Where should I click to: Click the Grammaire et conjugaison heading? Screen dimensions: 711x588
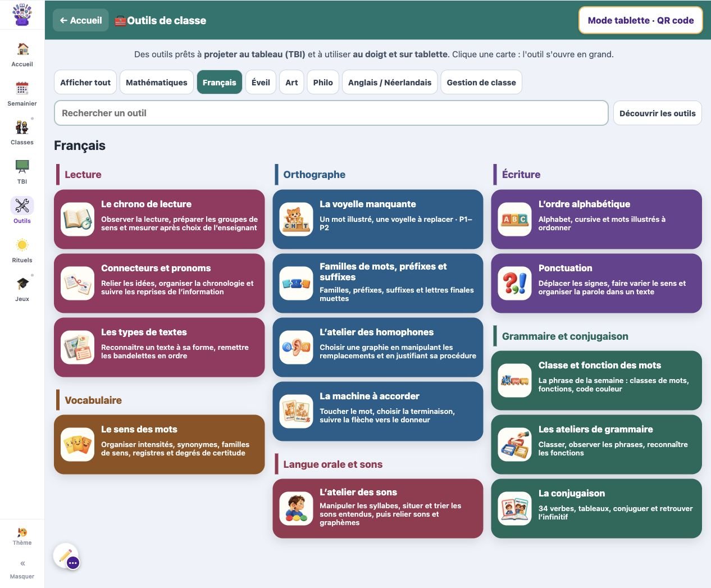(565, 336)
